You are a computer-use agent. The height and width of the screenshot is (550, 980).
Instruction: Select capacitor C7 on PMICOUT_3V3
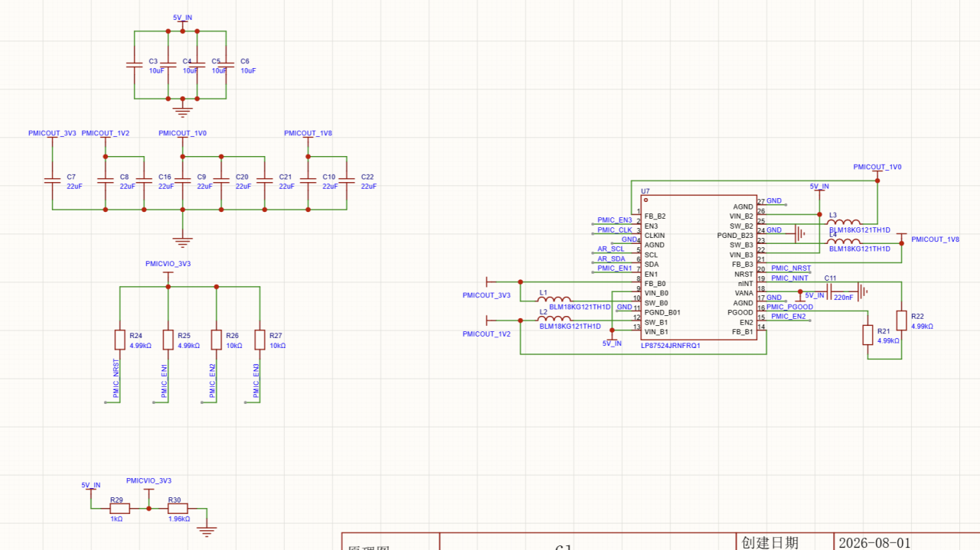coord(52,181)
